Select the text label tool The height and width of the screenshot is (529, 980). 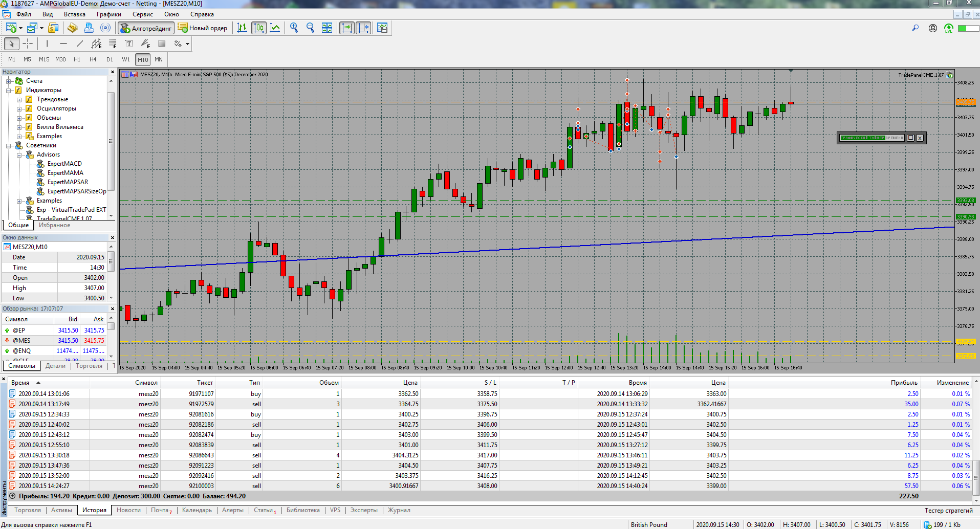coord(129,43)
